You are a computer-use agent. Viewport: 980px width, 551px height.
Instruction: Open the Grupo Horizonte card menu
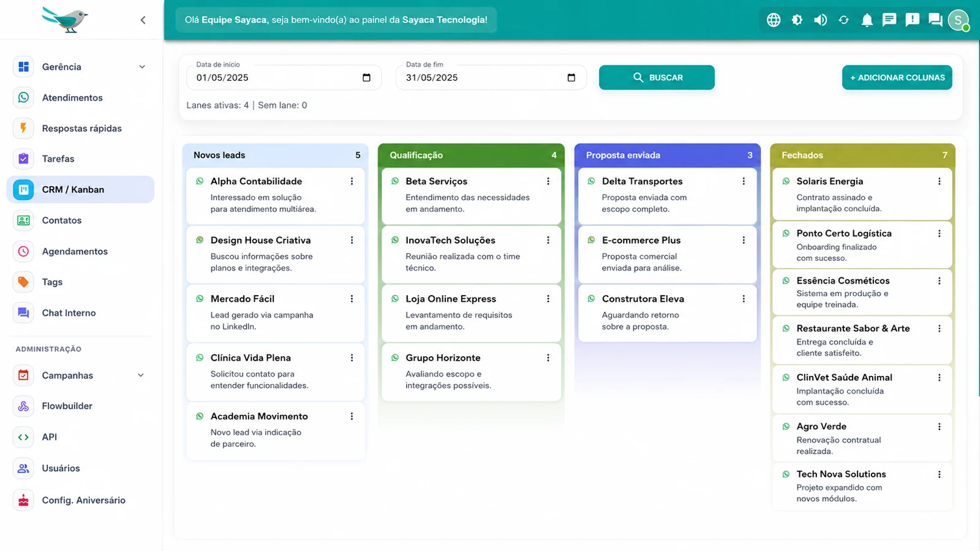pyautogui.click(x=548, y=358)
